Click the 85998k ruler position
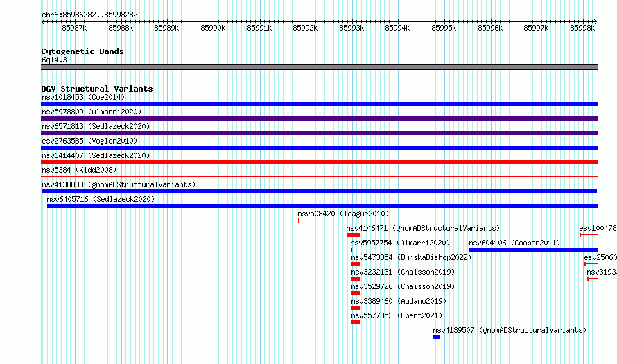The image size is (617, 364). click(582, 28)
